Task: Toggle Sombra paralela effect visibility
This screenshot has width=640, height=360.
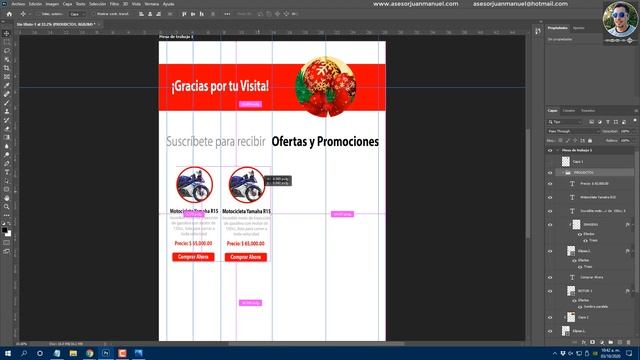Action: (x=580, y=307)
